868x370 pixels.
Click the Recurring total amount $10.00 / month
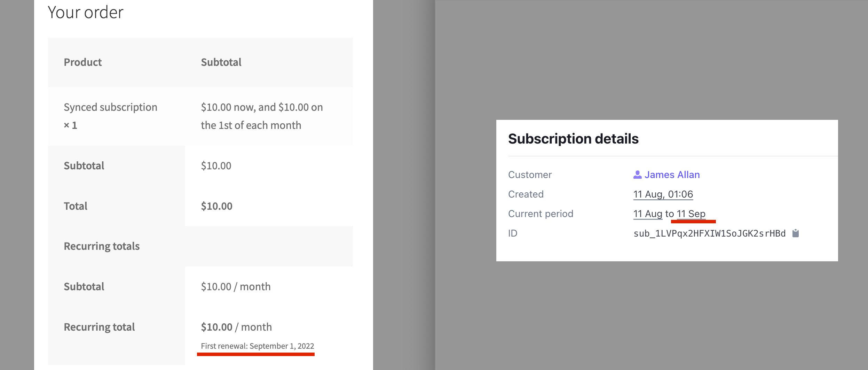pyautogui.click(x=236, y=327)
